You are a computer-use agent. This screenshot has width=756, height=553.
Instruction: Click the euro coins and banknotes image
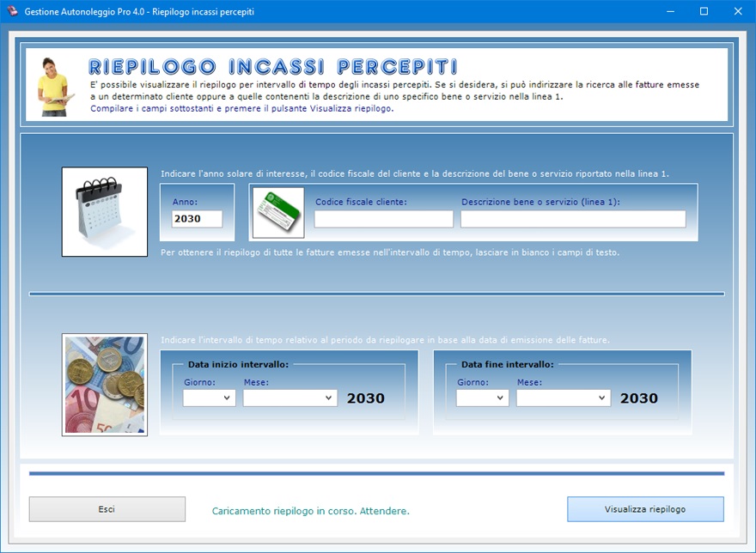(105, 384)
